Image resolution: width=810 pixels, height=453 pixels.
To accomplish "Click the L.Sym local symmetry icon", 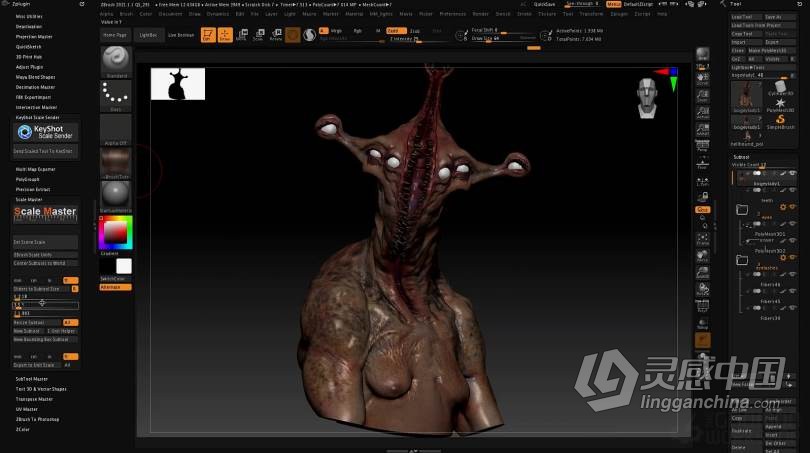I will click(x=703, y=181).
